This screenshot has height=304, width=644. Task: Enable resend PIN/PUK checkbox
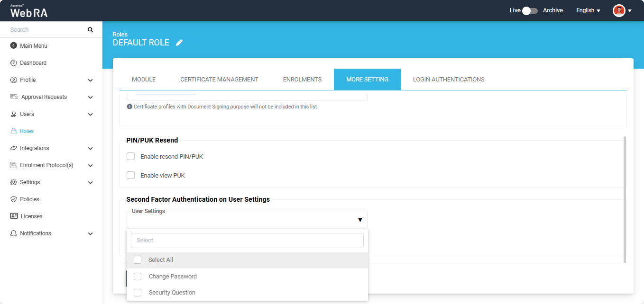pos(131,156)
